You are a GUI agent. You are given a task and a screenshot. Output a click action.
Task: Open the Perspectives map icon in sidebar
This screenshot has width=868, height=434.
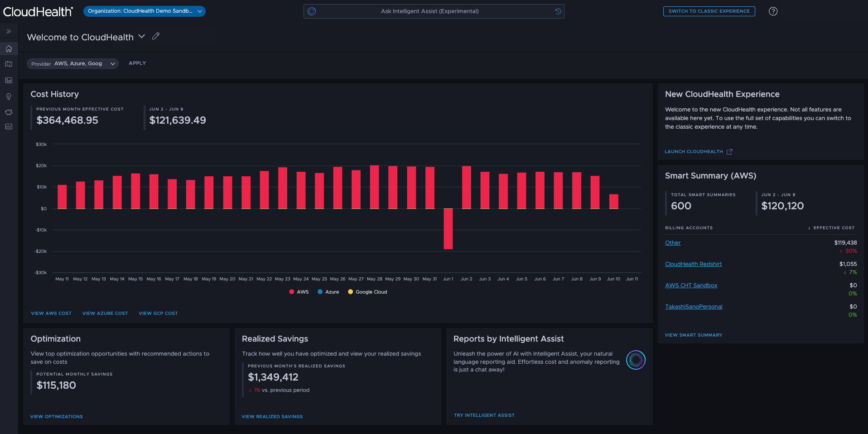[8, 64]
